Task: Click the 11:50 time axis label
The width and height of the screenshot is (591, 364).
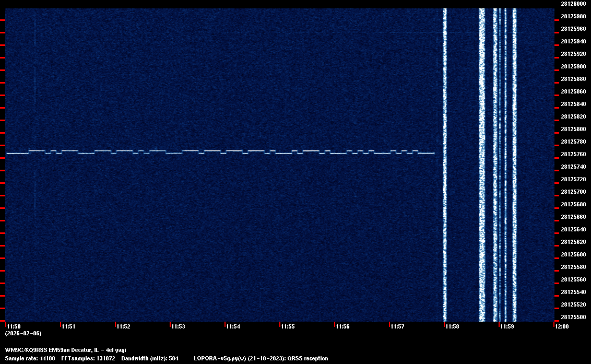Action: [x=14, y=326]
